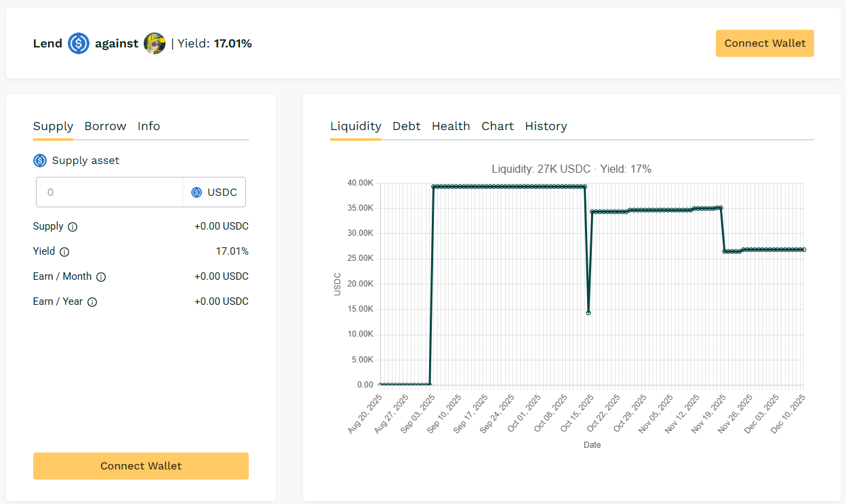Open the Chart tab
The height and width of the screenshot is (504, 846).
pyautogui.click(x=498, y=126)
